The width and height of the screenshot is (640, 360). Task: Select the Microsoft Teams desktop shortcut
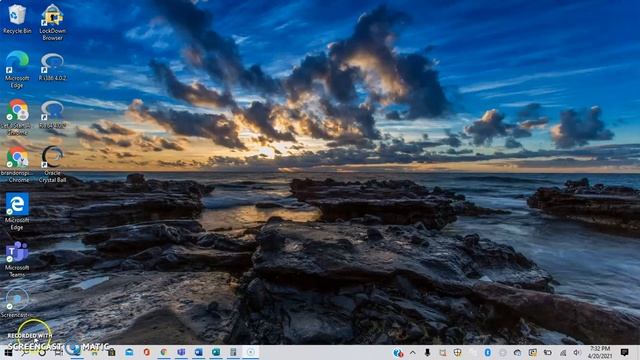tap(17, 259)
